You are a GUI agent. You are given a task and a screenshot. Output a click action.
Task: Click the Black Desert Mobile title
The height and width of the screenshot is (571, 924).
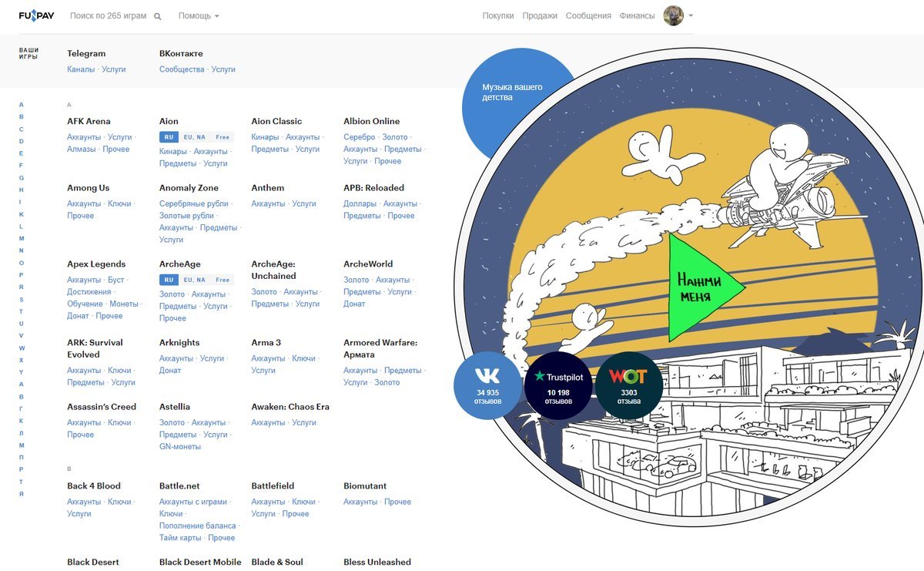coord(200,563)
